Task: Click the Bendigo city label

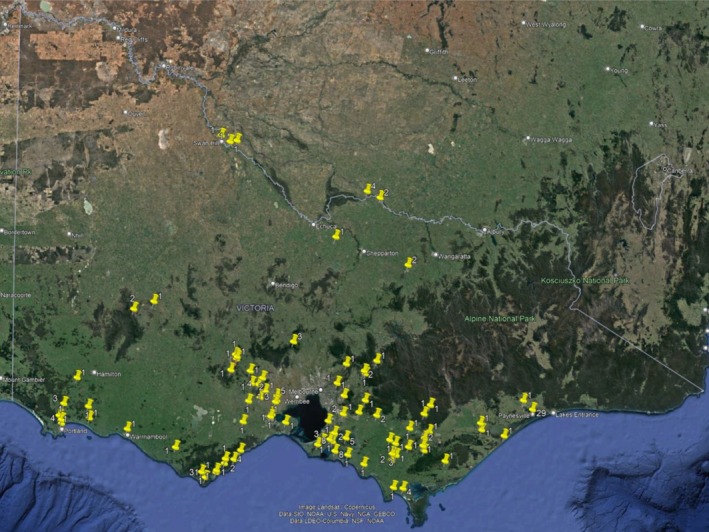Action: [x=286, y=284]
